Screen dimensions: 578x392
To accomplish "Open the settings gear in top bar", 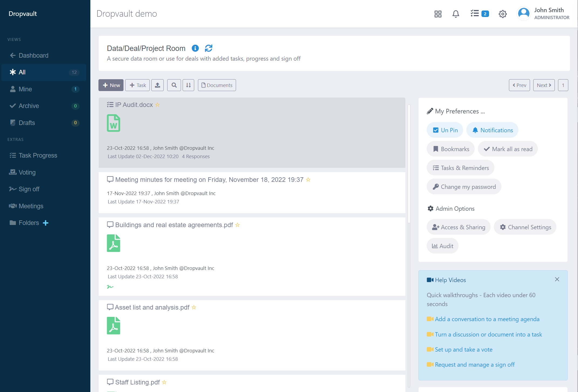I will tap(502, 14).
